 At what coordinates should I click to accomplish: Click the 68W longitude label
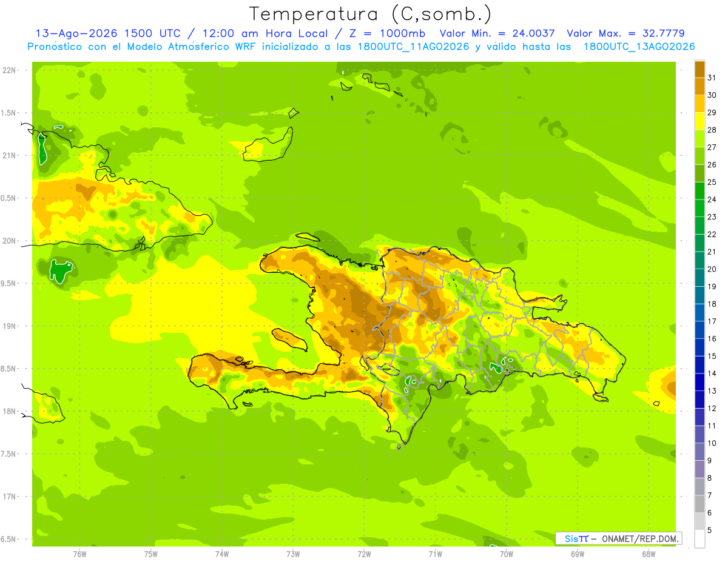[x=649, y=554]
